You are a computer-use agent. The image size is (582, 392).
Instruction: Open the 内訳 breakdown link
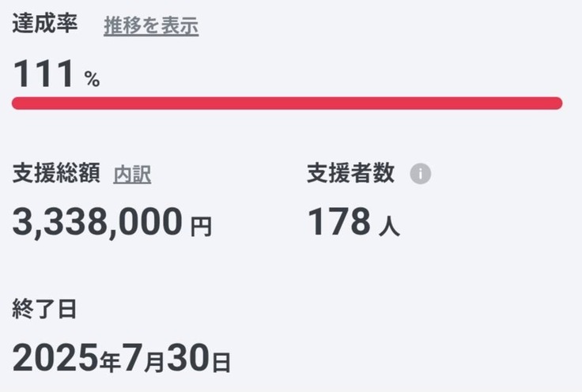point(132,175)
